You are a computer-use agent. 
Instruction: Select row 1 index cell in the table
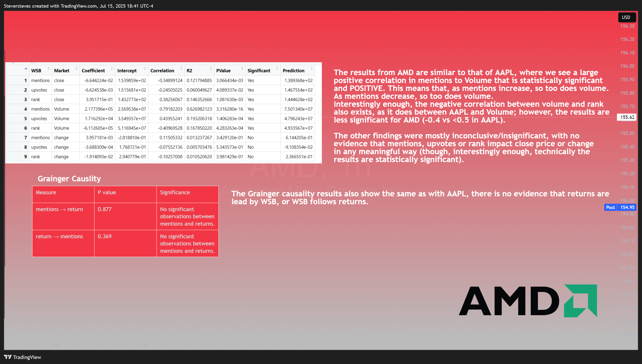pos(18,80)
